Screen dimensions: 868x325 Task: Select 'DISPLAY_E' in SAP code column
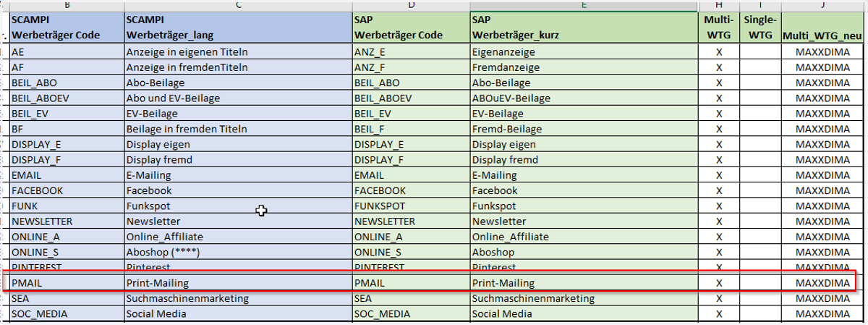(x=411, y=144)
